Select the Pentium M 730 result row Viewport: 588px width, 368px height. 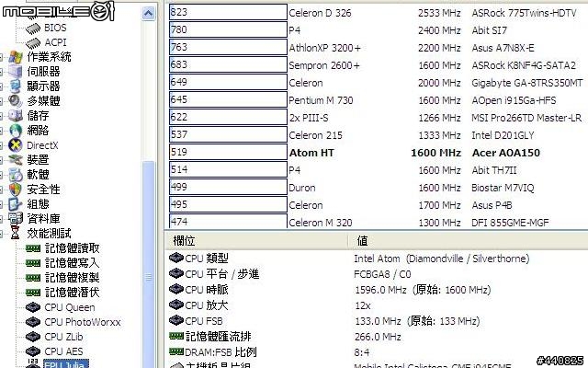tap(377, 100)
